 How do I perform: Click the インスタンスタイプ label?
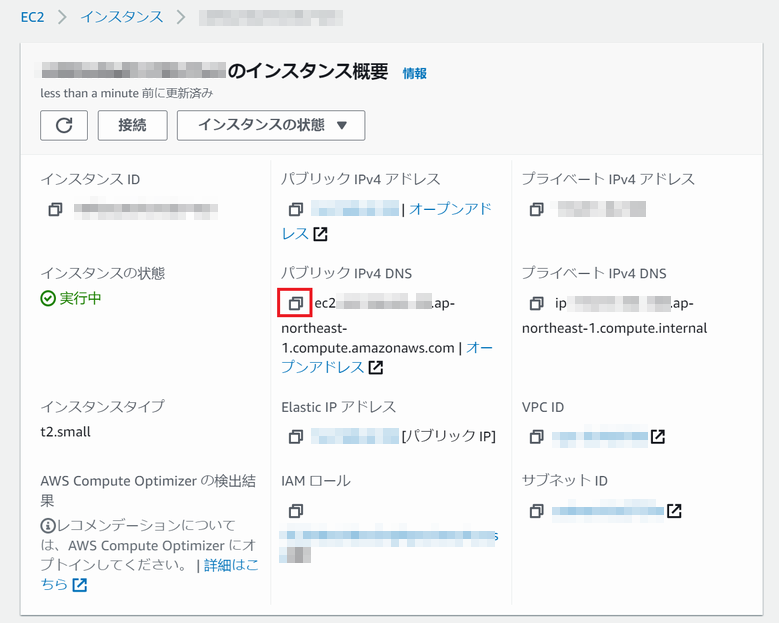[x=102, y=406]
